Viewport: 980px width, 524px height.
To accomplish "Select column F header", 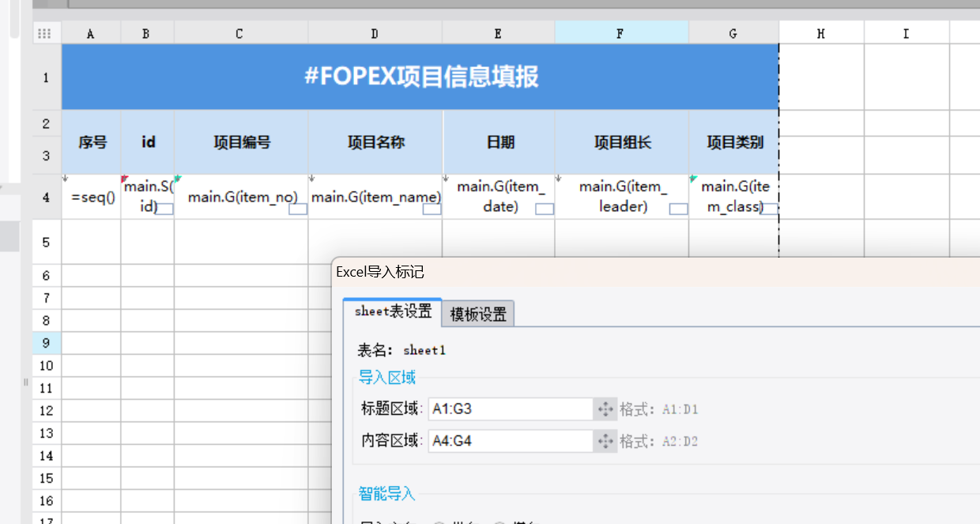I will (x=621, y=33).
